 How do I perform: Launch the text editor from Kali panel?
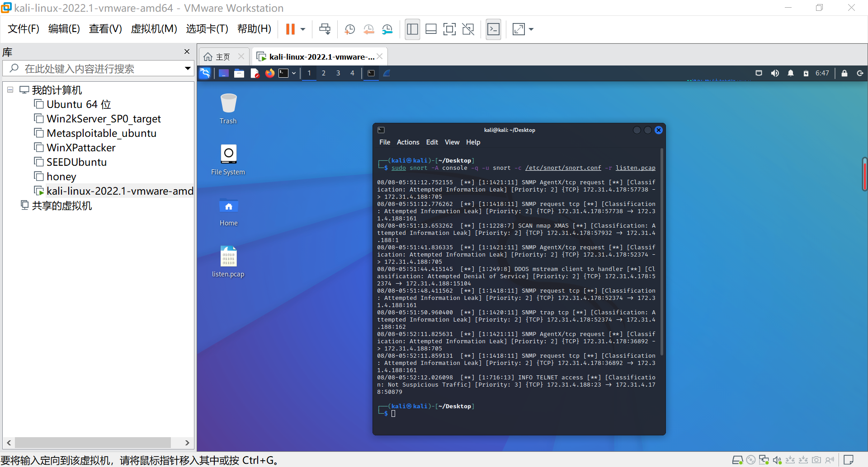pos(255,73)
